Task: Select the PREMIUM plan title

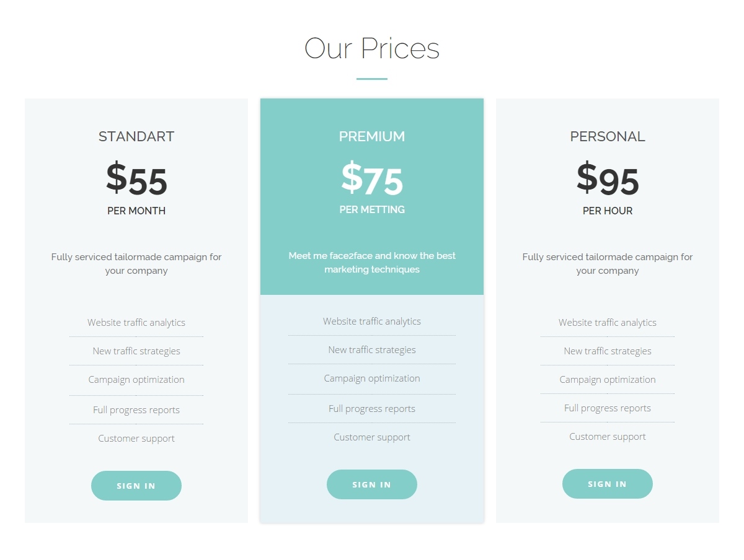Action: [x=372, y=137]
